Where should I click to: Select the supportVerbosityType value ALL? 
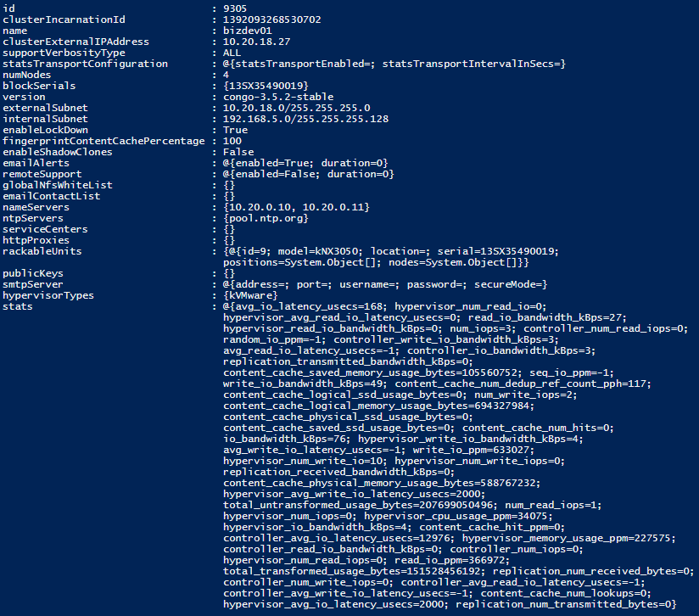(x=232, y=53)
